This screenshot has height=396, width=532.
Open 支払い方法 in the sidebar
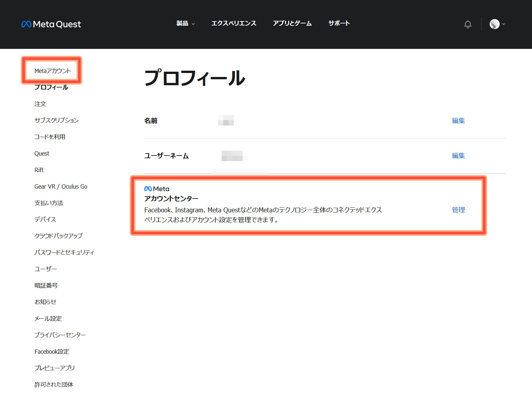click(x=49, y=203)
